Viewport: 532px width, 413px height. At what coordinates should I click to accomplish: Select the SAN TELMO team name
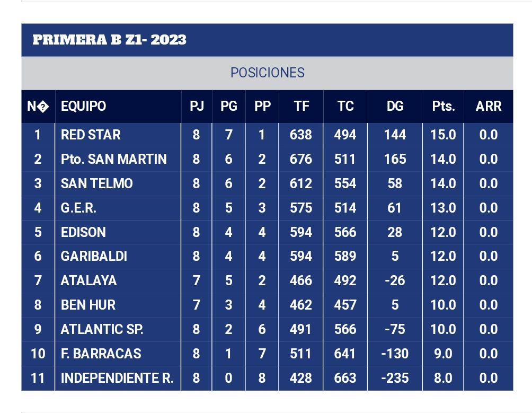[x=96, y=183]
